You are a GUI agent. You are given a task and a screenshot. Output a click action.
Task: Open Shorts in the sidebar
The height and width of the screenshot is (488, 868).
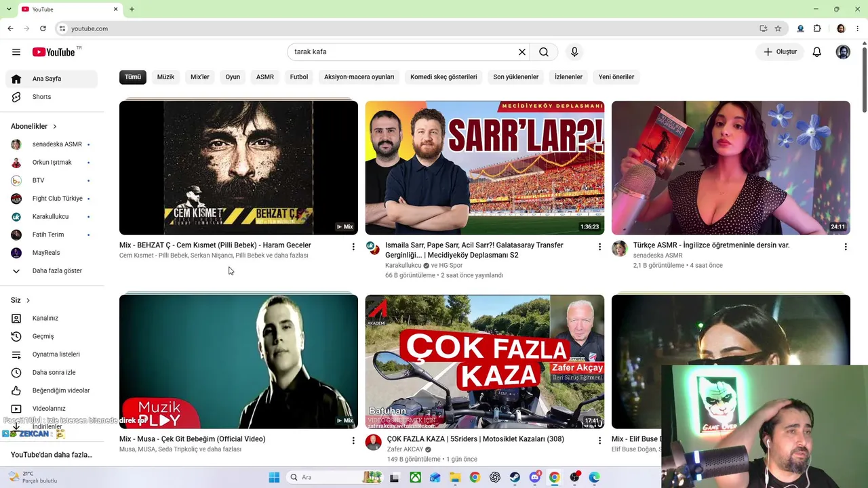52,97
